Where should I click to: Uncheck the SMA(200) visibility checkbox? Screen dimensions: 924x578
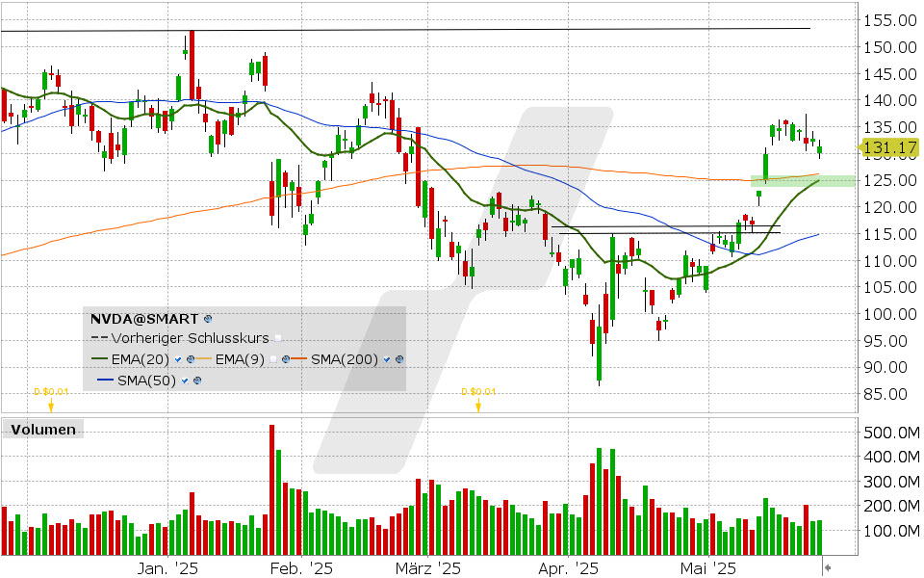pyautogui.click(x=387, y=359)
